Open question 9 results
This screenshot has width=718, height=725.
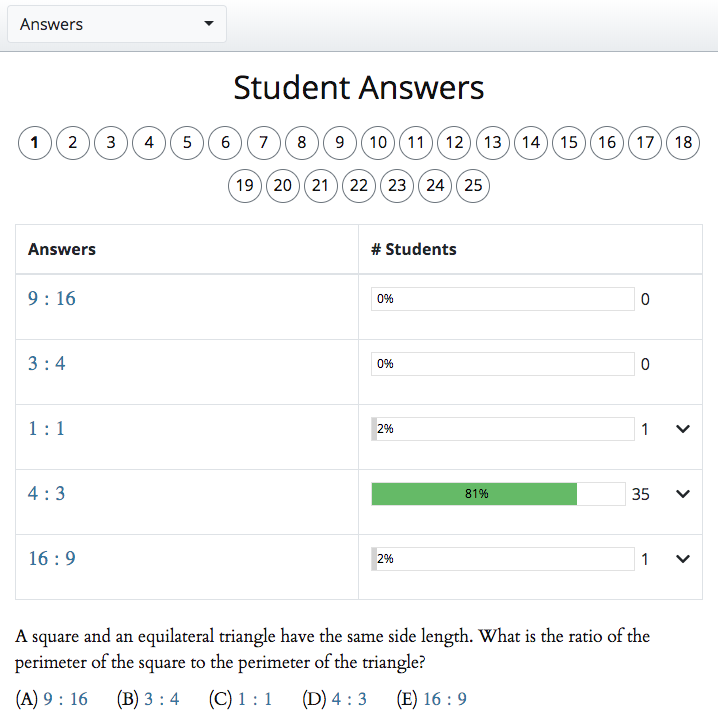[x=340, y=142]
